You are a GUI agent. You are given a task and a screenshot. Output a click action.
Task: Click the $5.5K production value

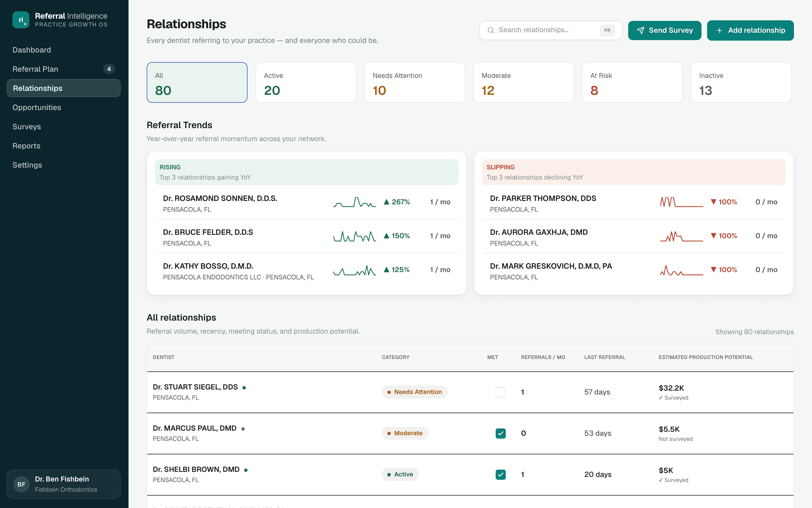point(669,429)
